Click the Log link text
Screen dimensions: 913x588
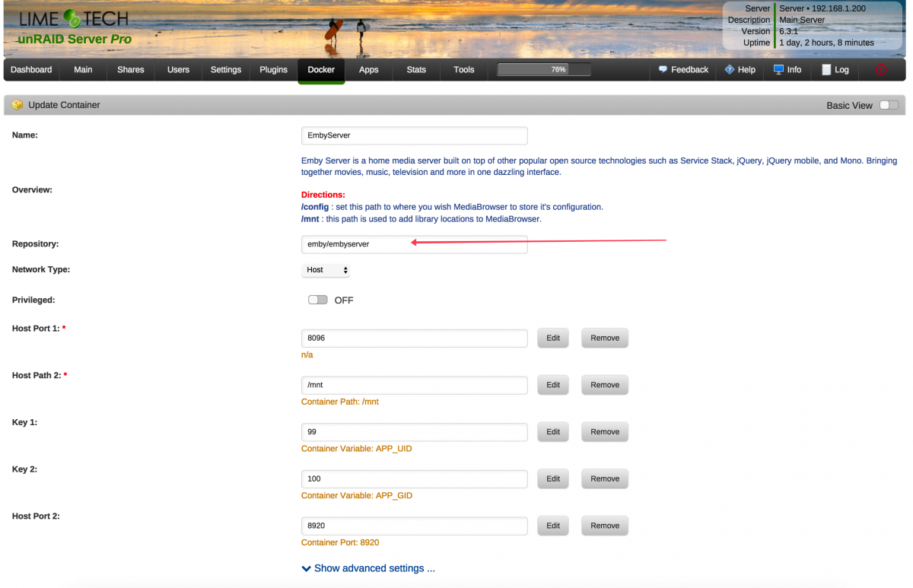[x=841, y=69]
